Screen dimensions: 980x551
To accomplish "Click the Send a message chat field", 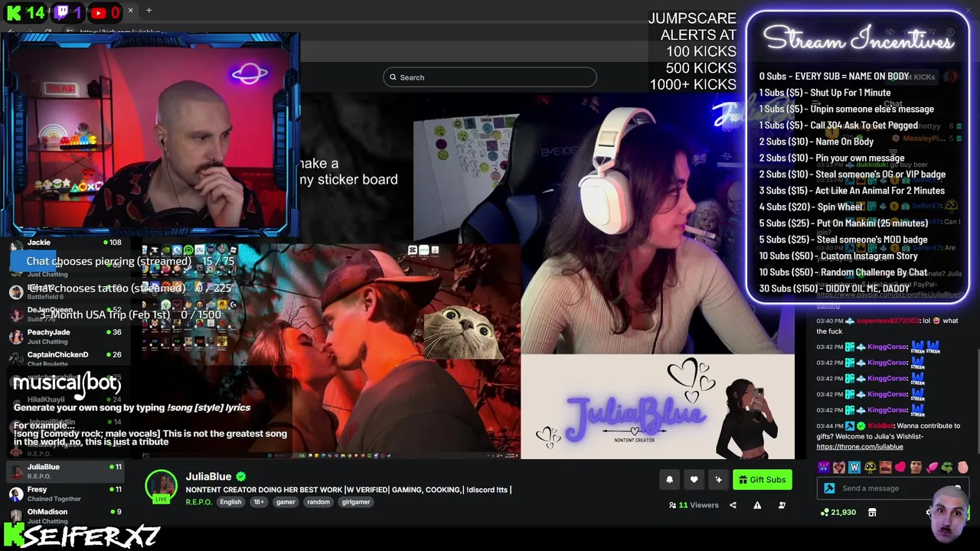I will click(x=892, y=488).
